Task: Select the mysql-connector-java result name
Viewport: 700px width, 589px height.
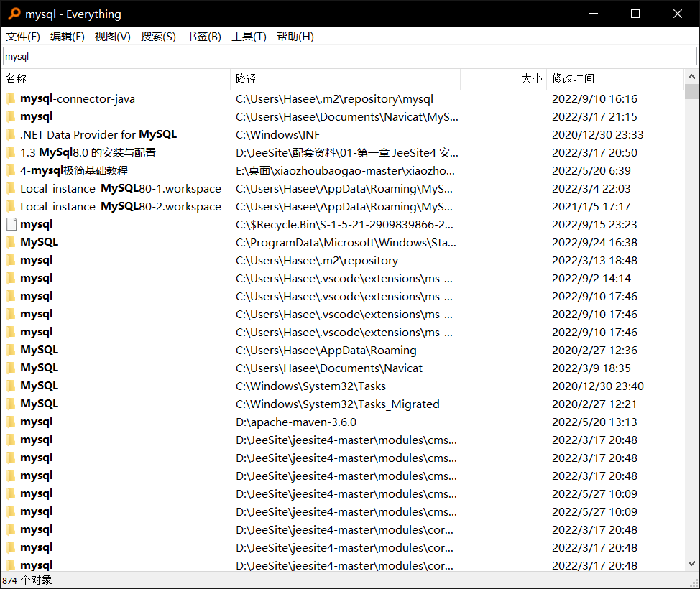Action: pos(78,98)
